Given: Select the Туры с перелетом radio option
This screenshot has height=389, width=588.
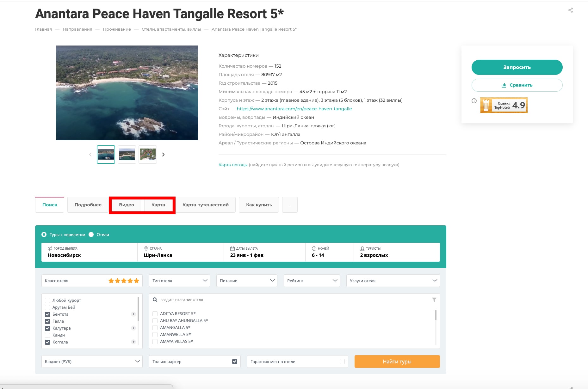Looking at the screenshot, I should pyautogui.click(x=44, y=234).
